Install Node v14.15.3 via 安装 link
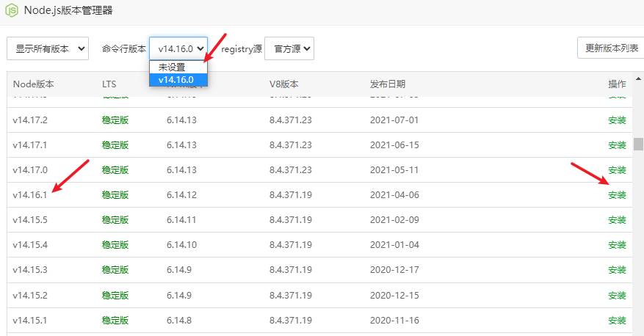Screen dimensions: 644x336 [x=617, y=271]
